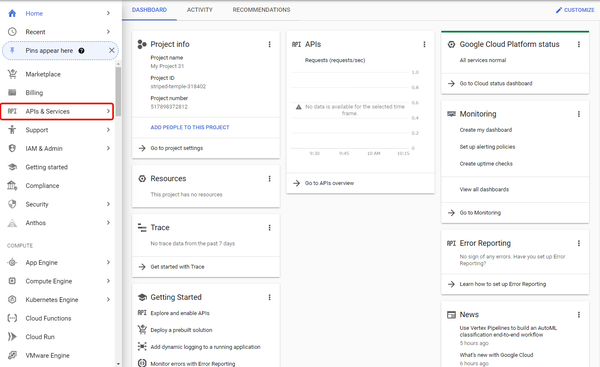Viewport: 600px width, 367px height.
Task: Switch to the RECOMMENDATIONS tab
Action: 261,10
